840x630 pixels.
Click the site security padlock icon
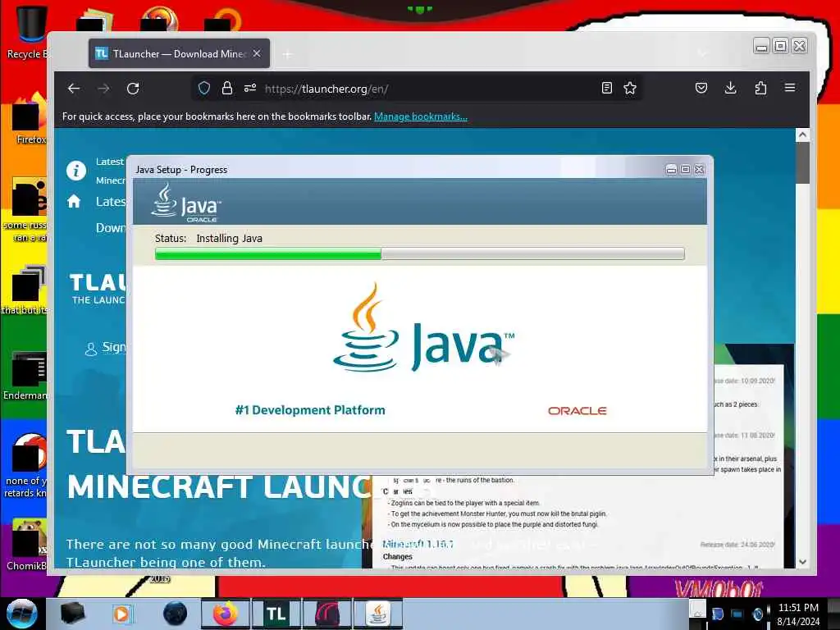click(227, 88)
